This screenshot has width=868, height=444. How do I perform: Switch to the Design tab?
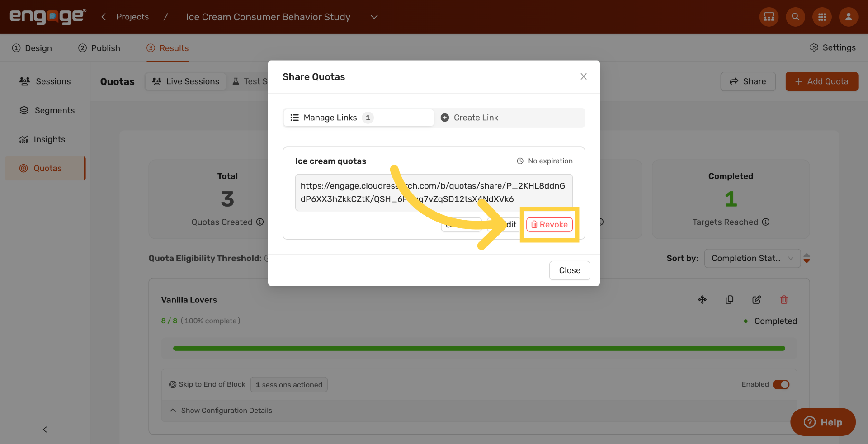pos(32,48)
